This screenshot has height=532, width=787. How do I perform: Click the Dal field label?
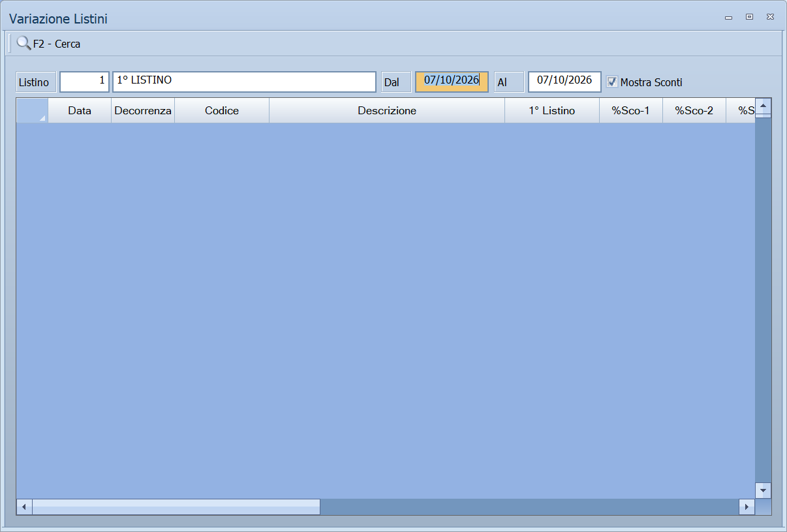(397, 82)
